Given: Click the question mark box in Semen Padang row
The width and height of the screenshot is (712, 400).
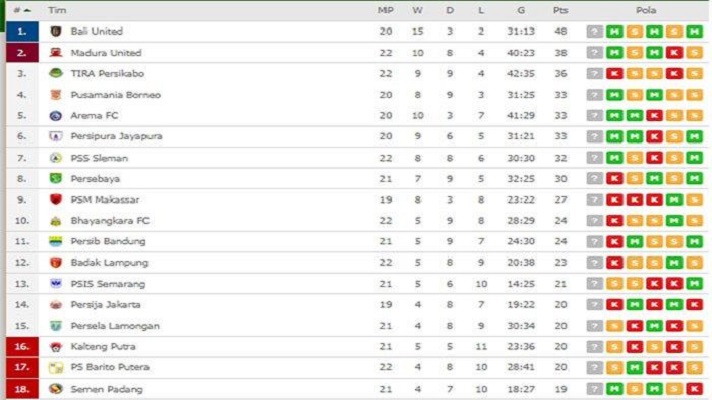Looking at the screenshot, I should (595, 388).
